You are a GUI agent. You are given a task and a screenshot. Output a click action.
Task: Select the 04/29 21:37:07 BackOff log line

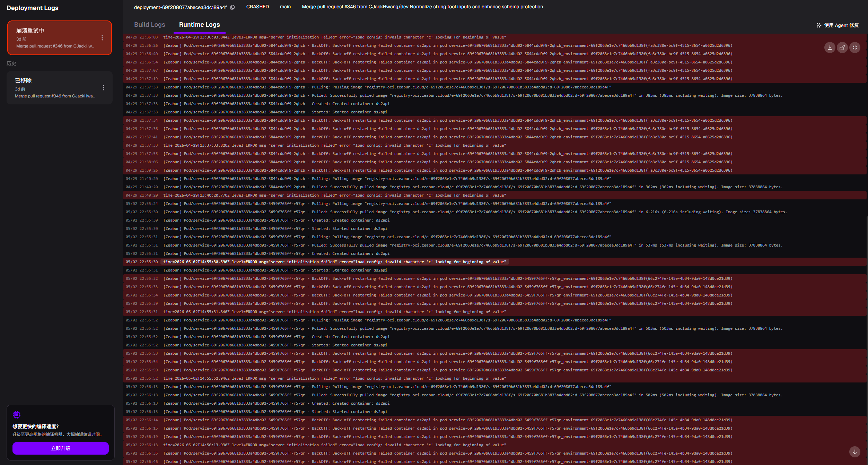coord(495,70)
